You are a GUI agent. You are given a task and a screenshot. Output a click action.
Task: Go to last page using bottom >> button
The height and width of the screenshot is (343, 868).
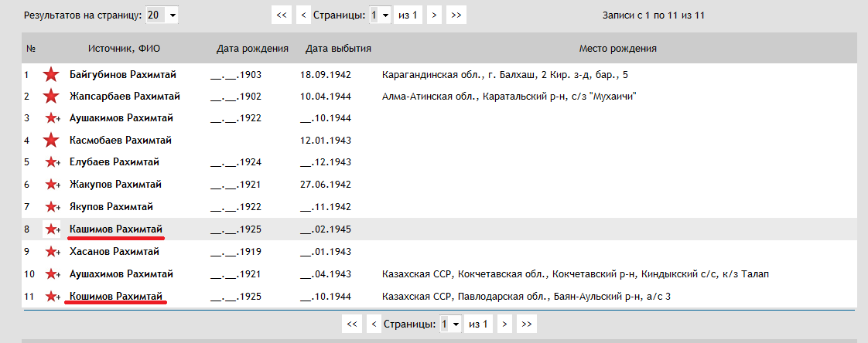point(526,324)
